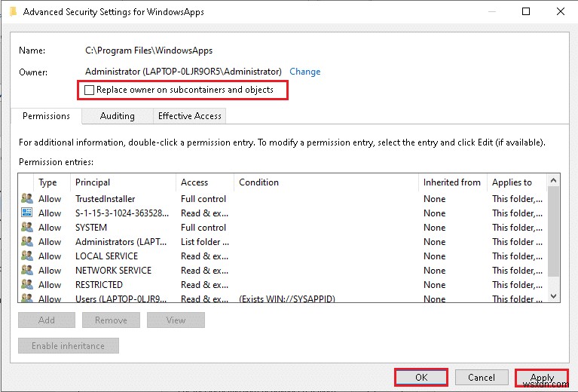
Task: Click the LOCAL SERVICE row icon
Action: (x=27, y=256)
